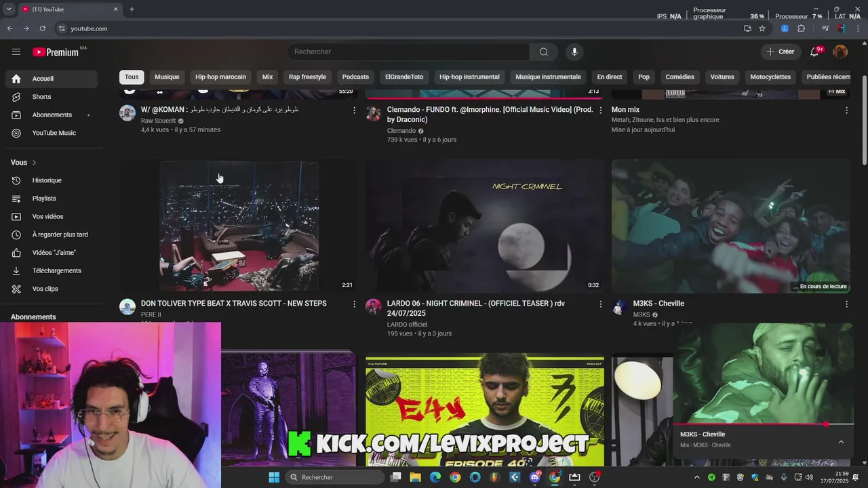Click the search magnifier button
The image size is (868, 488).
[x=544, y=52]
